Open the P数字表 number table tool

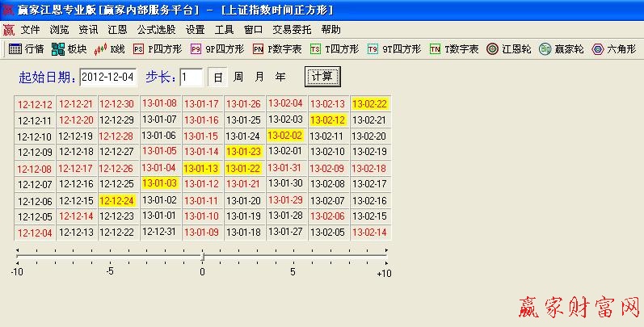point(277,49)
